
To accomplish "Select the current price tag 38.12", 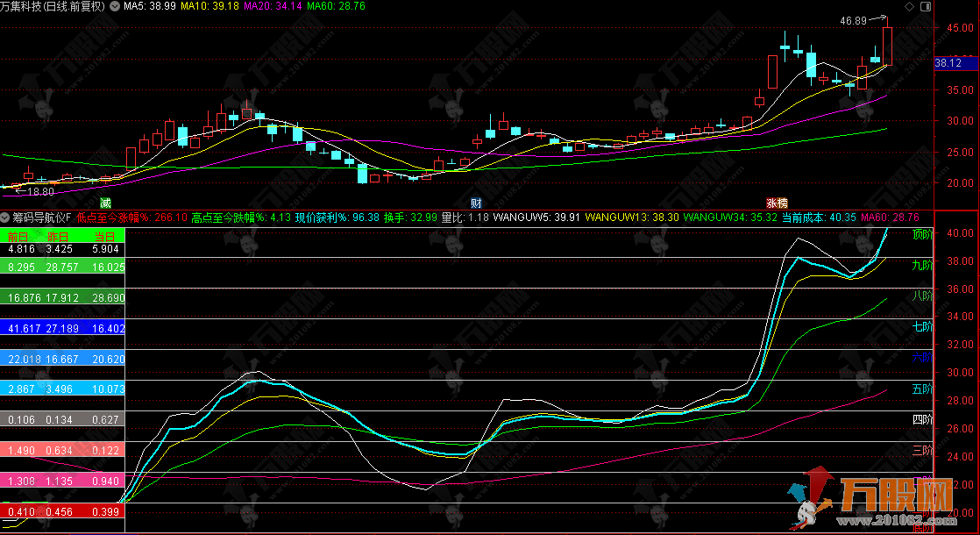I will click(x=948, y=63).
